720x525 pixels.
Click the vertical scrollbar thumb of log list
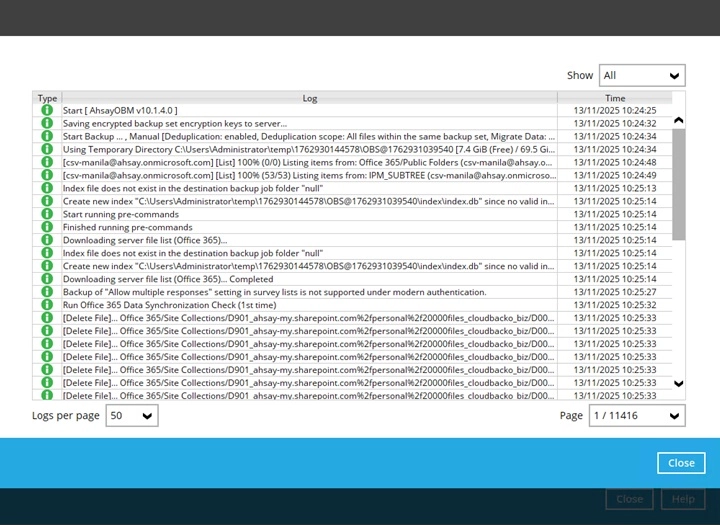click(x=679, y=185)
